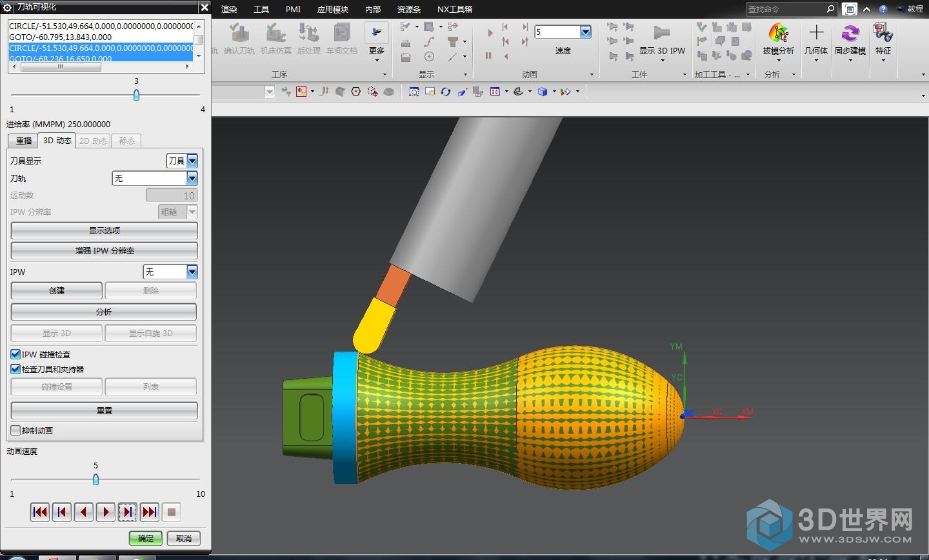929x560 pixels.
Task: Click the stop playback square button
Action: coord(172,512)
